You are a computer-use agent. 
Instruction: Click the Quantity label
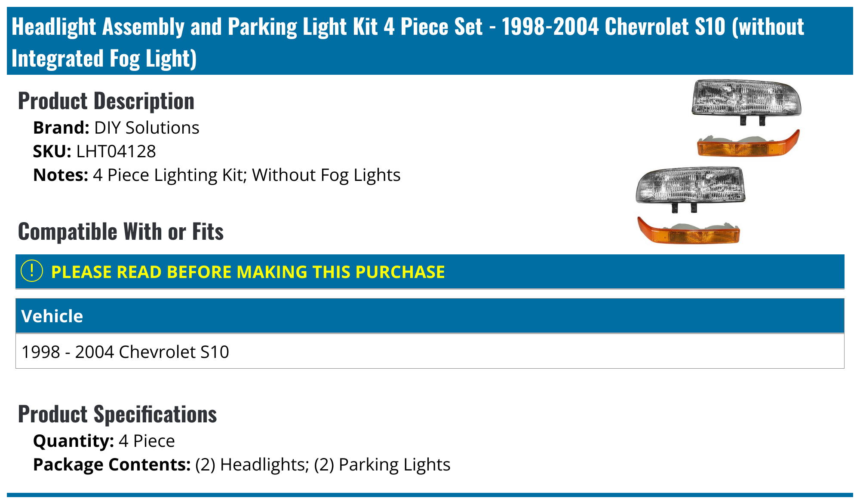74,441
